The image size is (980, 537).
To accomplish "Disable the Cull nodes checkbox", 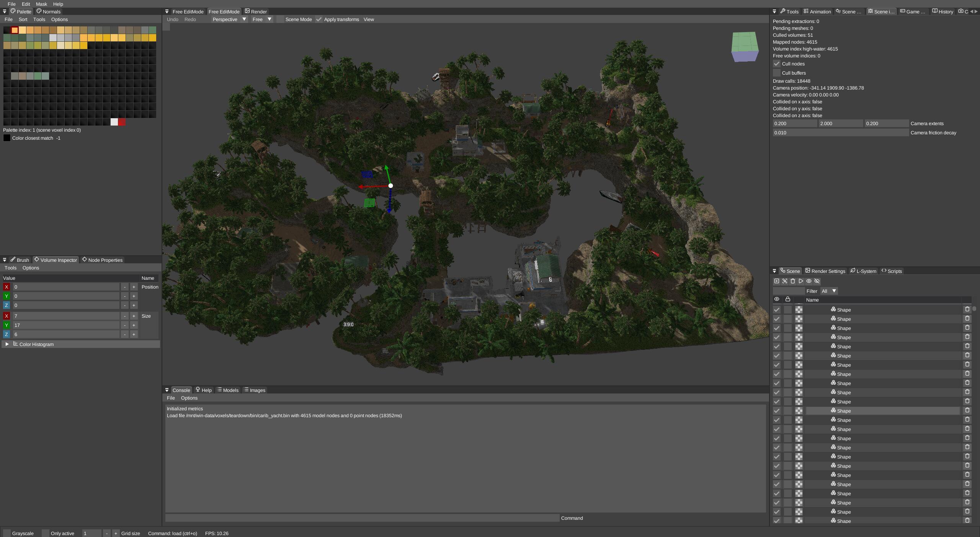I will 776,64.
